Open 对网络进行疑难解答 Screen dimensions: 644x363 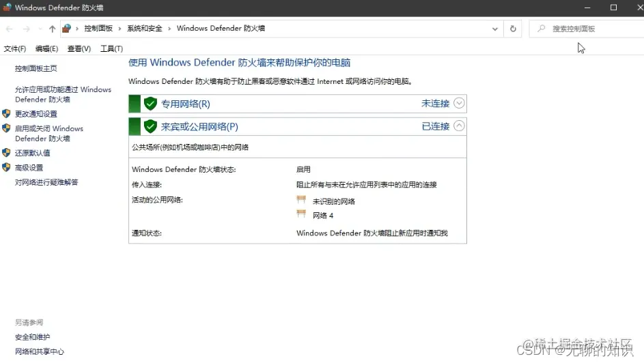pyautogui.click(x=46, y=182)
